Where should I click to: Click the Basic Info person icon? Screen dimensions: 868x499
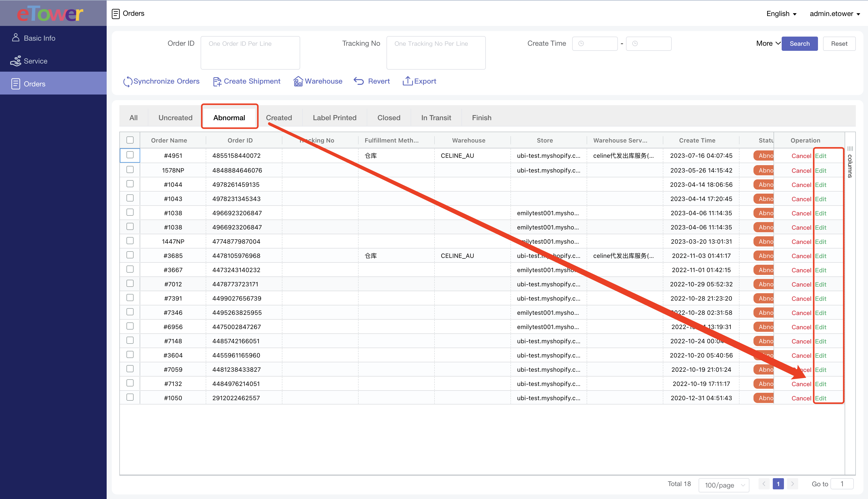point(15,38)
